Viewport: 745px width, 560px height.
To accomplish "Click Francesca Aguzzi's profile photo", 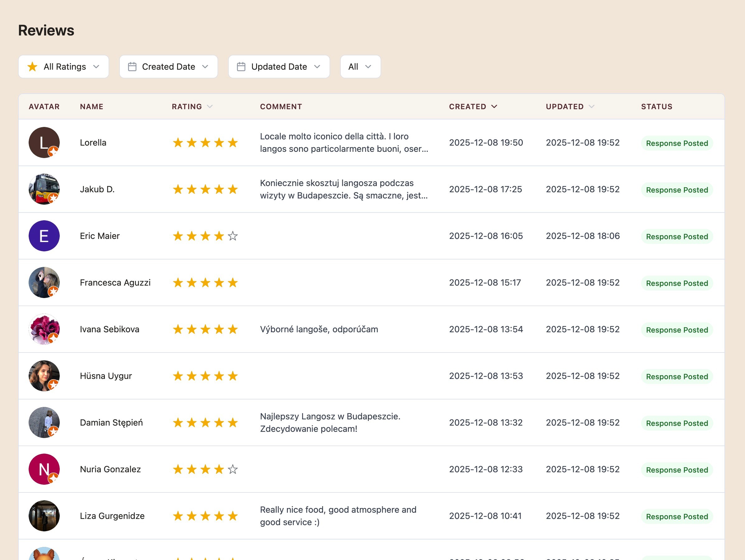I will pos(44,282).
